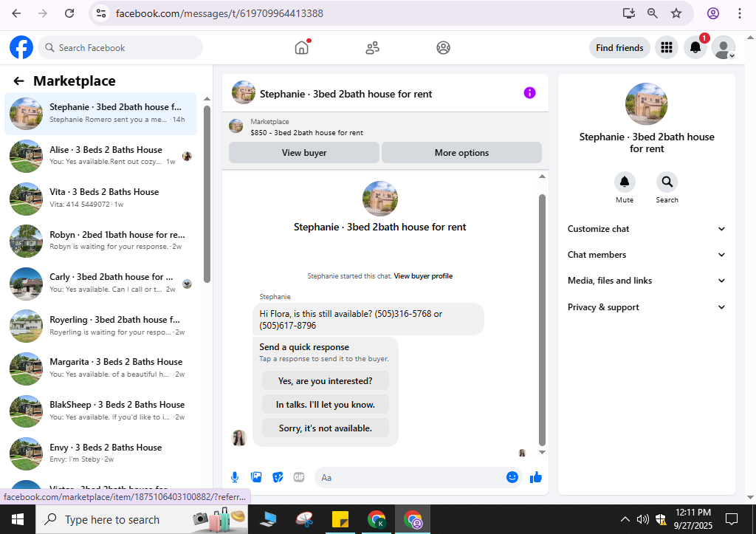
Task: Open the notifications bell in Facebook header
Action: (x=695, y=47)
